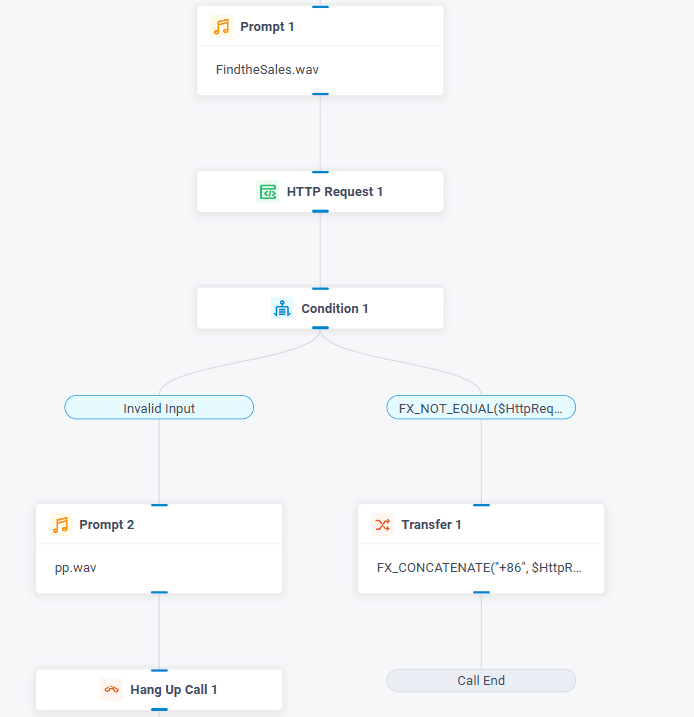Click the Call End terminator
This screenshot has width=694, height=717.
click(481, 680)
